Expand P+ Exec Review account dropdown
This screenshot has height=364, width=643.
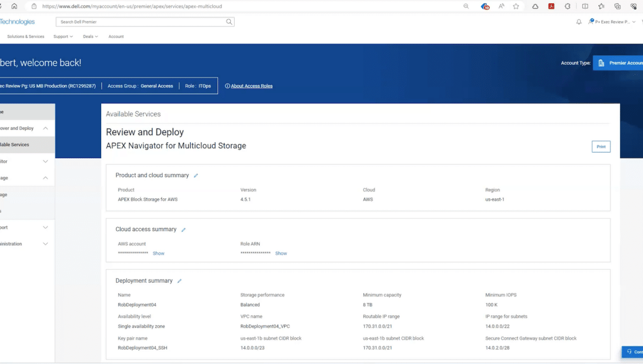click(634, 22)
